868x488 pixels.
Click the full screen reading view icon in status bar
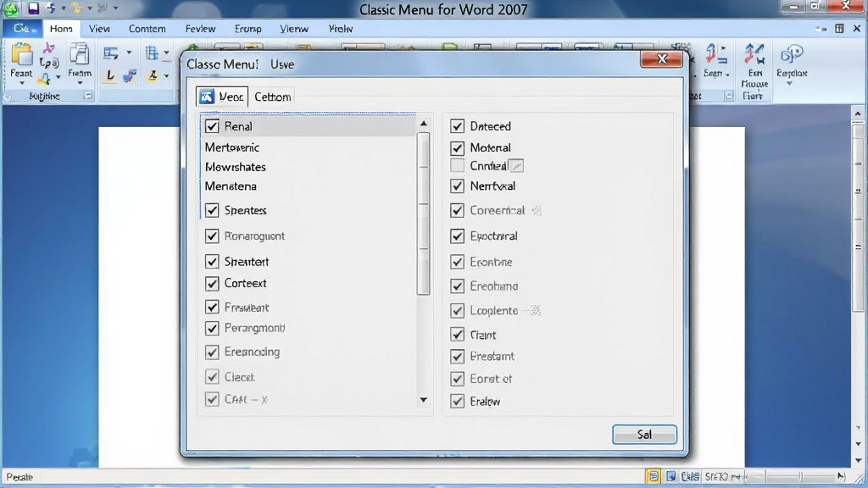point(671,476)
